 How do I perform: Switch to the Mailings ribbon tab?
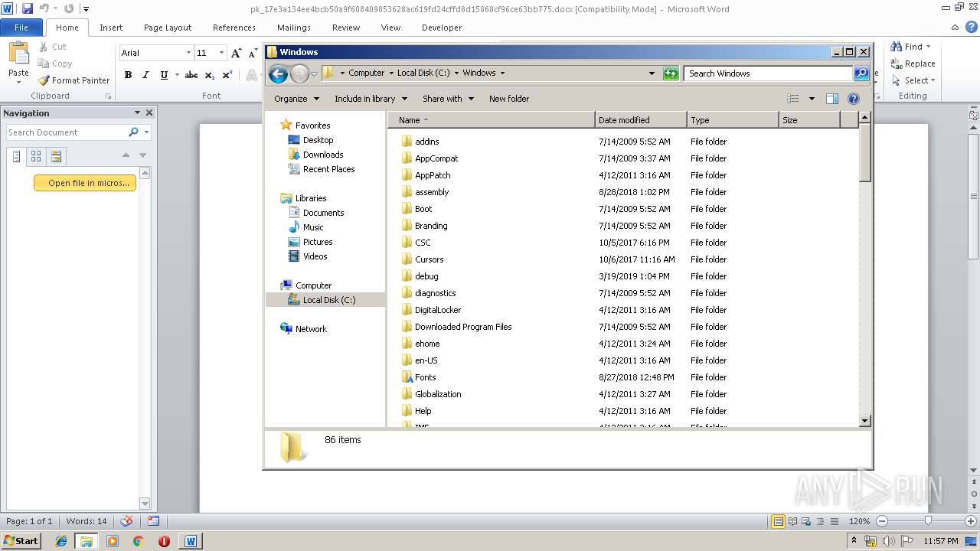tap(294, 28)
